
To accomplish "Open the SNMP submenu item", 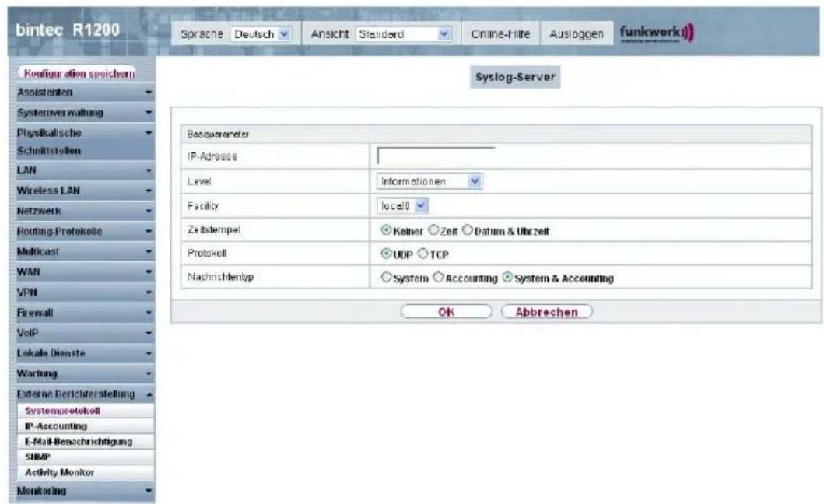I will [x=86, y=457].
